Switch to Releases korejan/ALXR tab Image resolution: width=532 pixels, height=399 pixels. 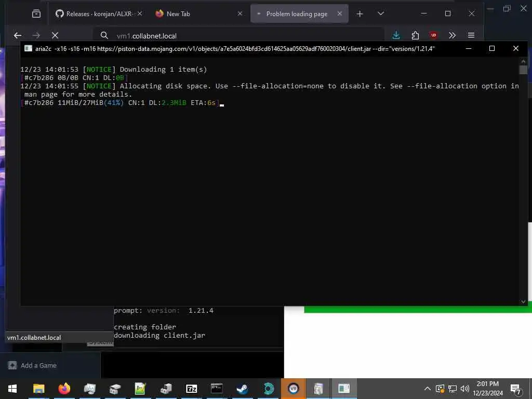(98, 14)
